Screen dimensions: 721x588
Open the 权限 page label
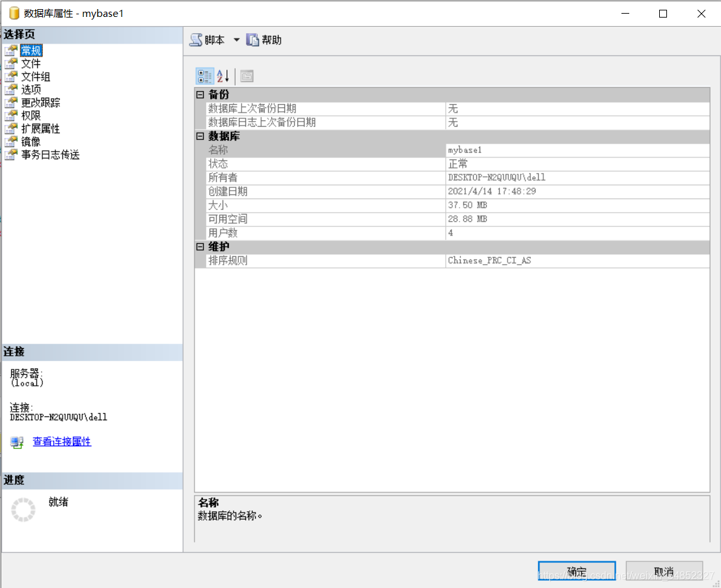(31, 115)
